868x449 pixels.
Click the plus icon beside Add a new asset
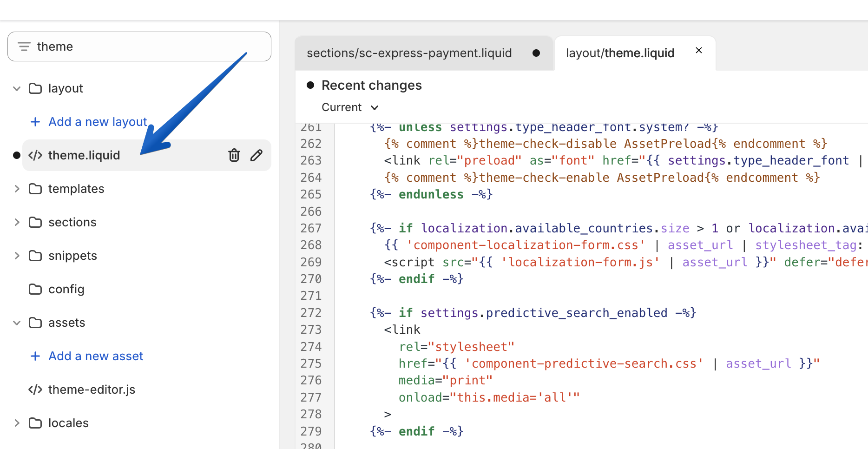[x=35, y=356]
